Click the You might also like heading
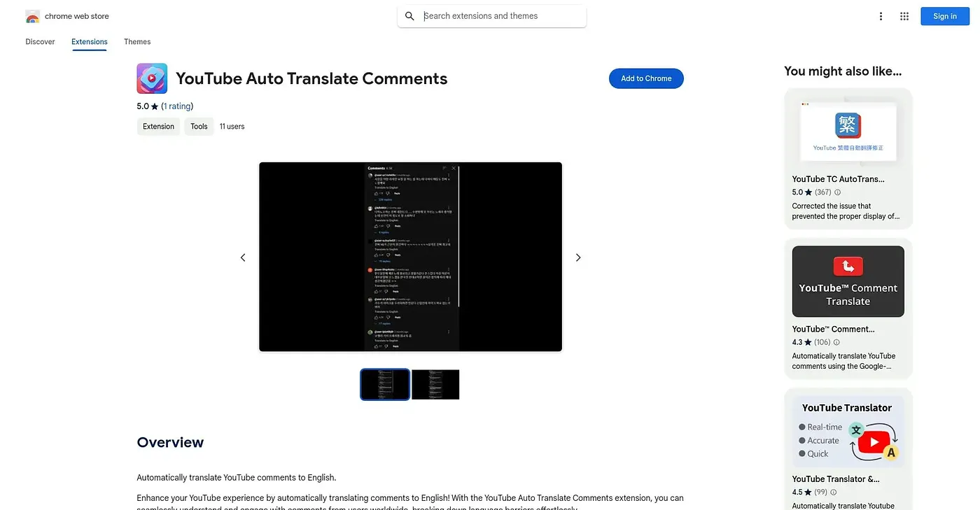 (843, 71)
